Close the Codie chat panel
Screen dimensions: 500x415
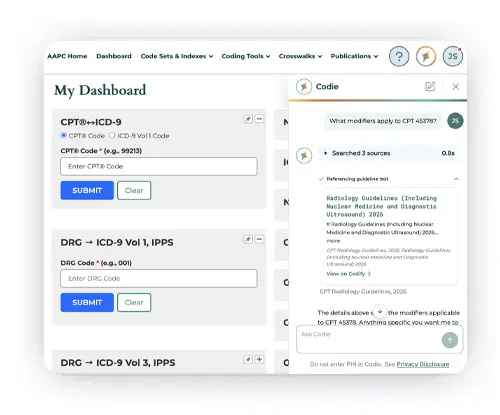click(455, 87)
